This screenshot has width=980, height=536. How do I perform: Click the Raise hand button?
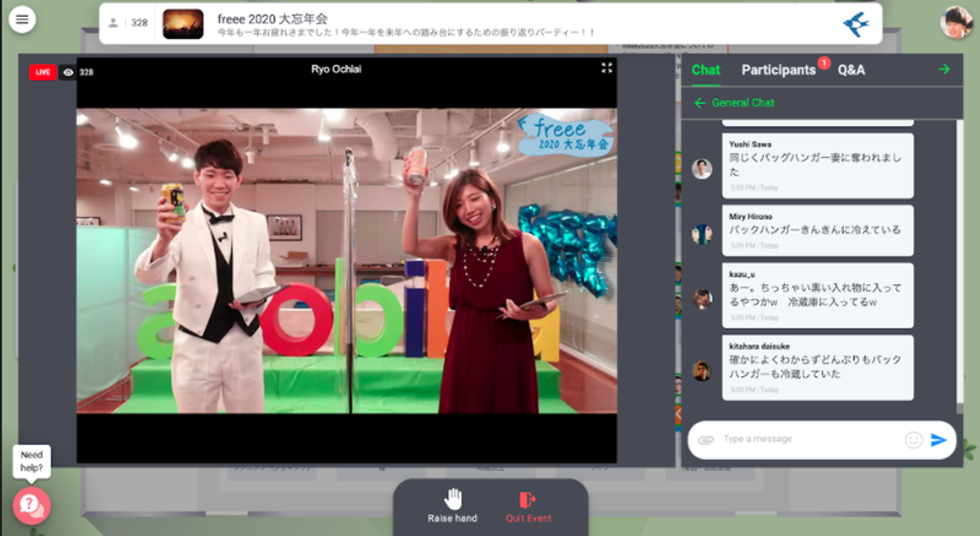tap(453, 506)
